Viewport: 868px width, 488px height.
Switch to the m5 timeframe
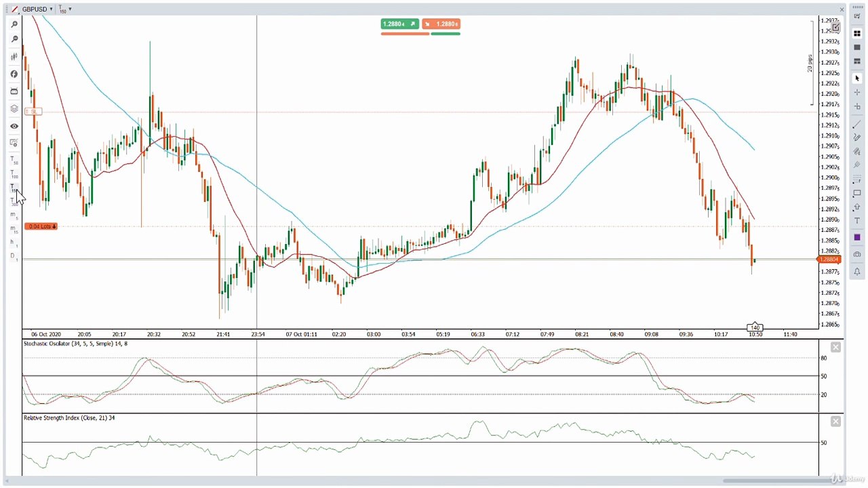(x=14, y=216)
